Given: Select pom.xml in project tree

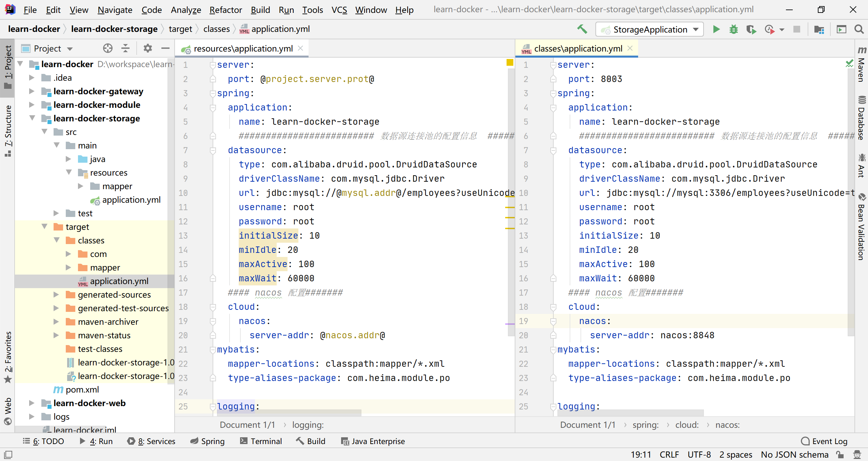Looking at the screenshot, I should (x=82, y=389).
